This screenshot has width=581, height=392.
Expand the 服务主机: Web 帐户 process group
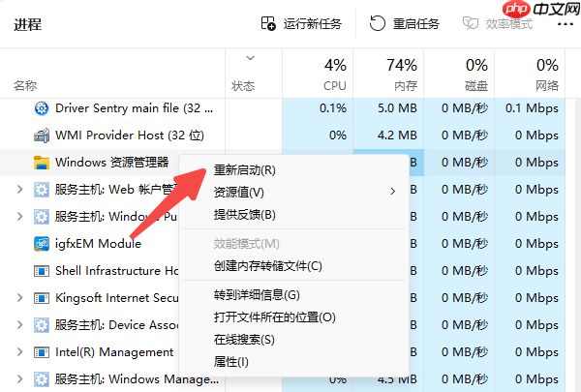pos(20,190)
